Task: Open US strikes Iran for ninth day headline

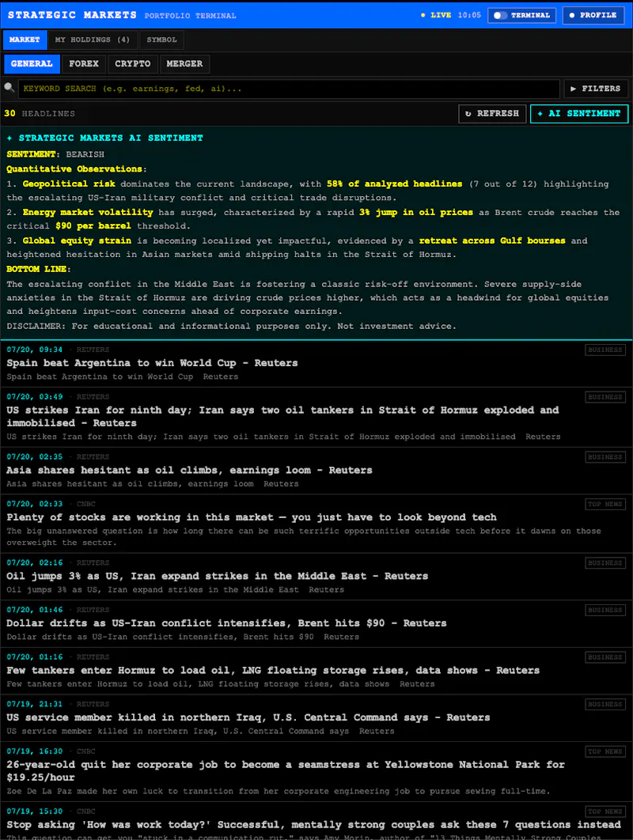Action: tap(282, 416)
